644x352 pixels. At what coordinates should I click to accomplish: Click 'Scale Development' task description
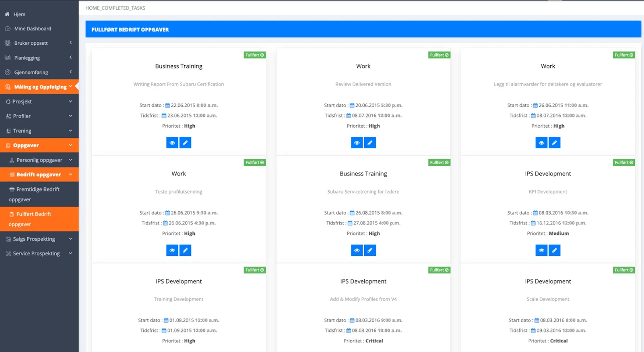pyautogui.click(x=548, y=299)
